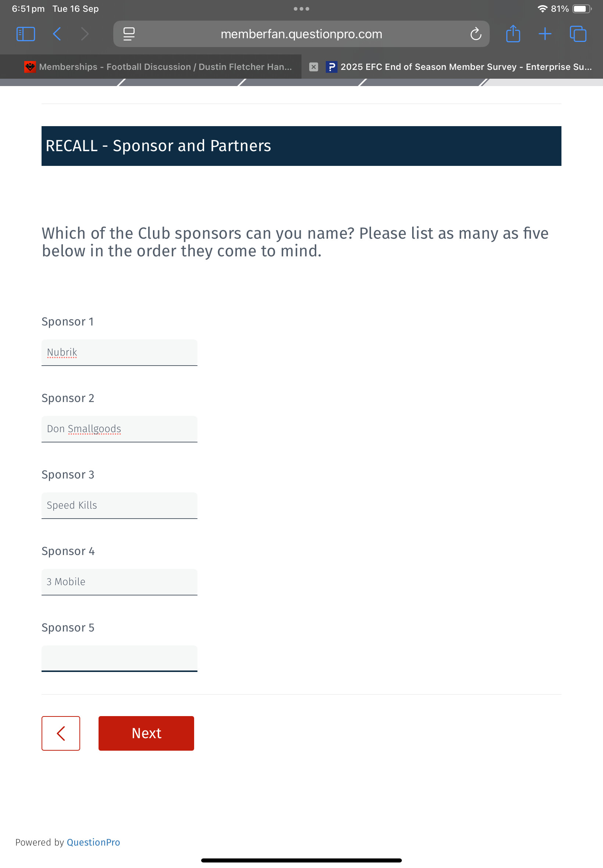Open the Share sheet
The width and height of the screenshot is (603, 868).
tap(513, 34)
